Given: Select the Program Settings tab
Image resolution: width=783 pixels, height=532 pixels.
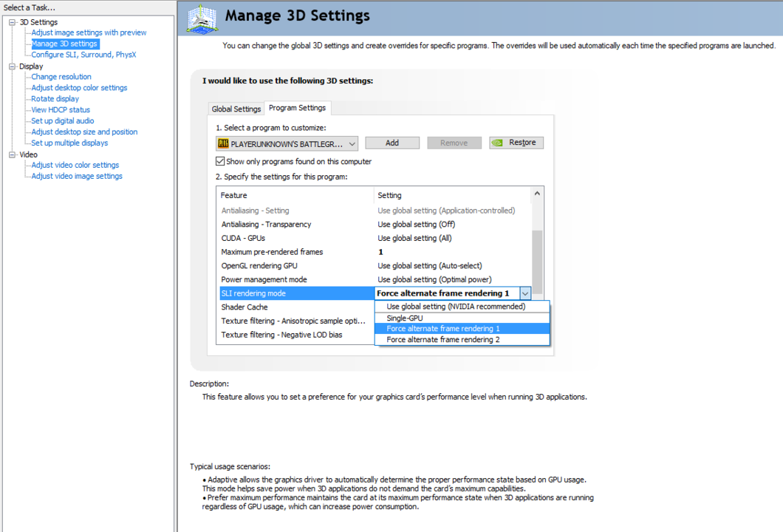Looking at the screenshot, I should point(297,108).
